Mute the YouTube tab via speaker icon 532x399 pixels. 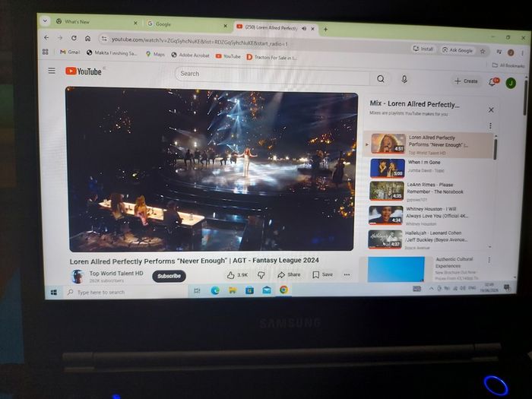point(304,29)
